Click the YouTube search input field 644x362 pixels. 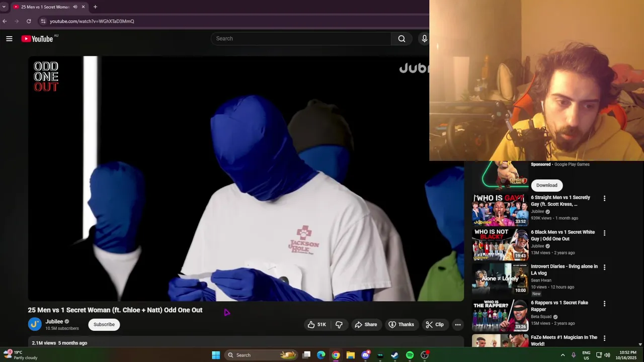tap(301, 39)
